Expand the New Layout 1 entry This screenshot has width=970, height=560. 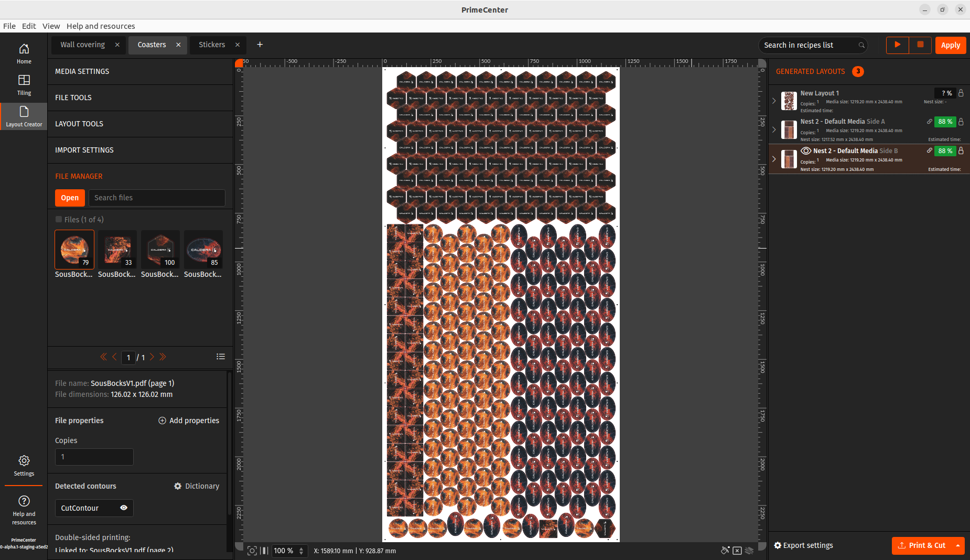(774, 101)
